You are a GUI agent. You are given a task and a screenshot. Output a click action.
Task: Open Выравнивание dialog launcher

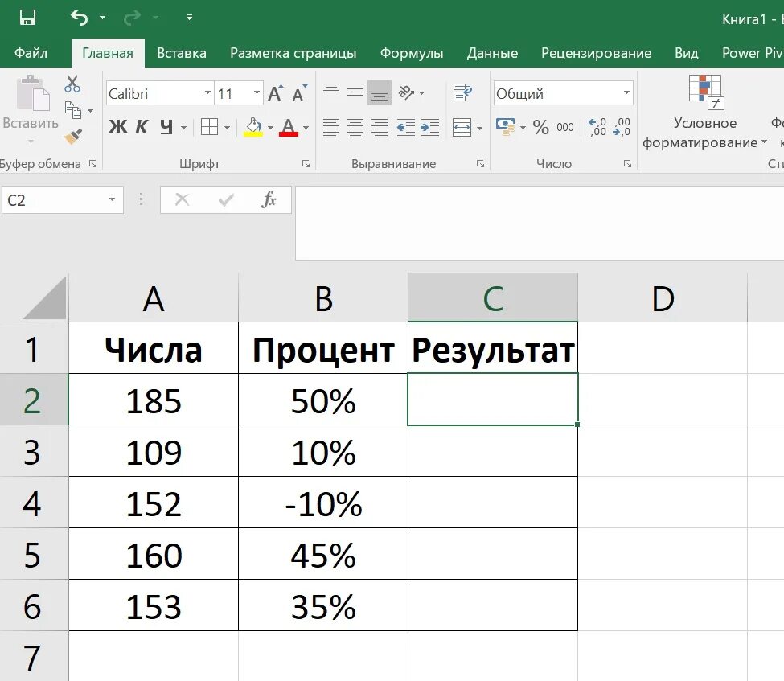coord(481,164)
